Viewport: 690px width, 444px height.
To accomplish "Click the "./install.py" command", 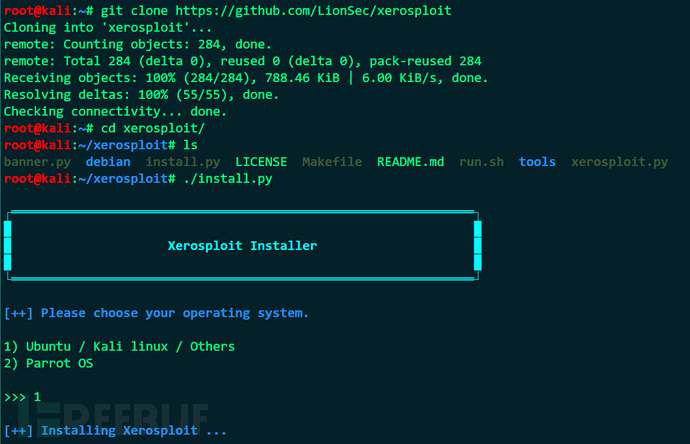I will 228,179.
